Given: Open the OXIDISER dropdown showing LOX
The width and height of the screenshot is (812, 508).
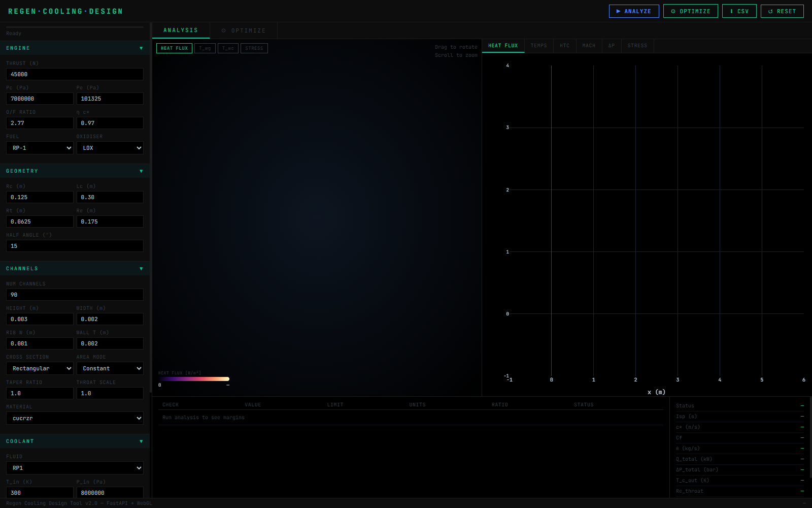Looking at the screenshot, I should point(110,148).
